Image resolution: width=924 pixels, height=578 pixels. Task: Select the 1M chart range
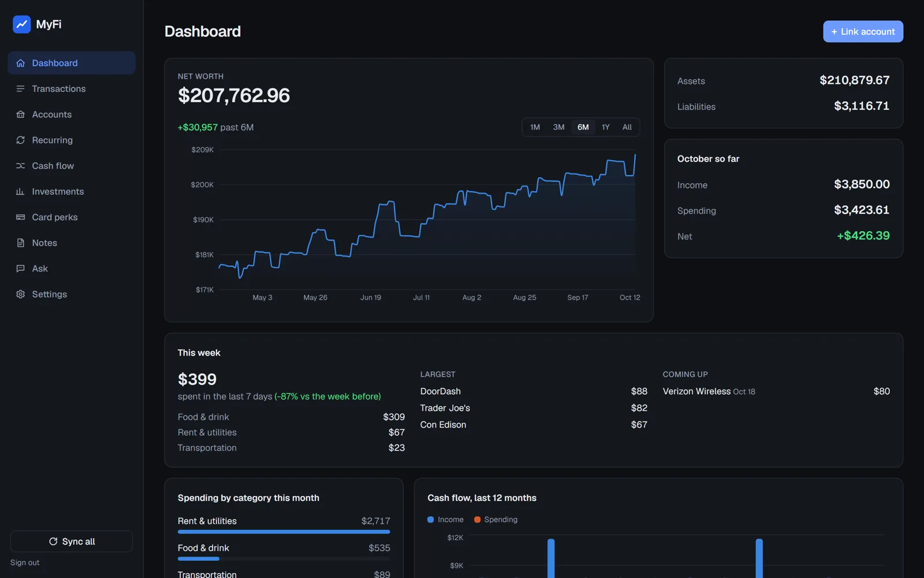click(535, 127)
